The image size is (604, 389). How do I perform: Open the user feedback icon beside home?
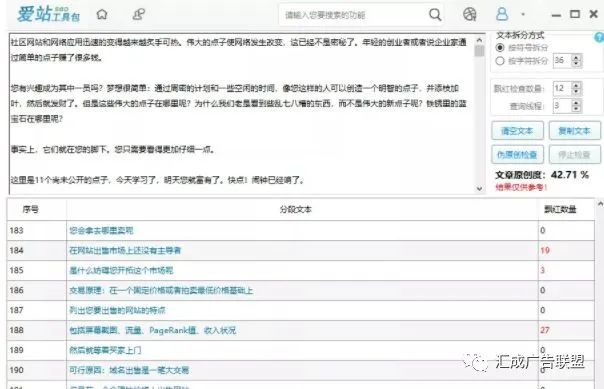139,15
